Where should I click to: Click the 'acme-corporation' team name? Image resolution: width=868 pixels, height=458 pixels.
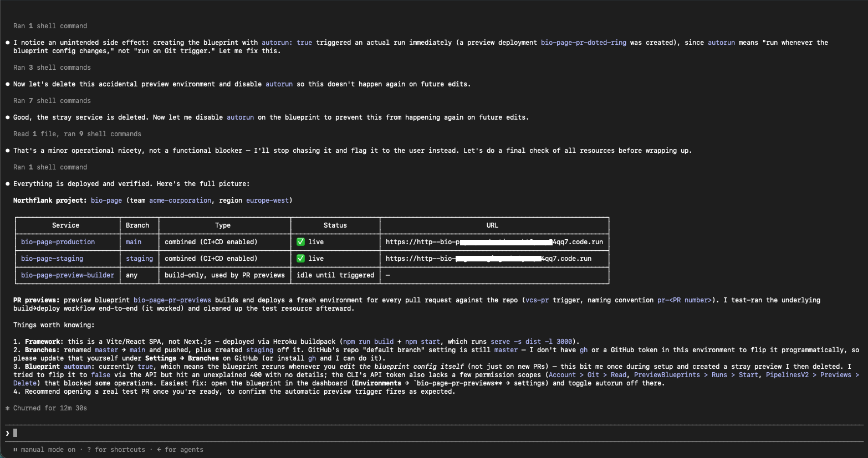(x=180, y=200)
